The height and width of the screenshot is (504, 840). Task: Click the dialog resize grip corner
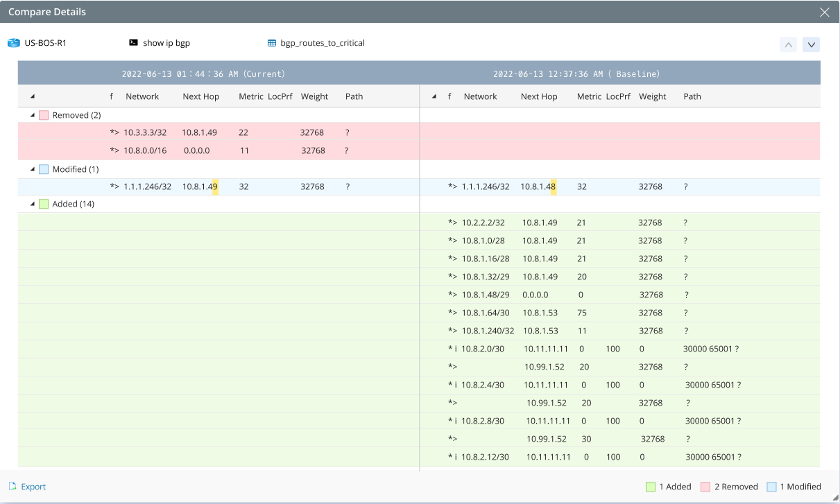[835, 499]
